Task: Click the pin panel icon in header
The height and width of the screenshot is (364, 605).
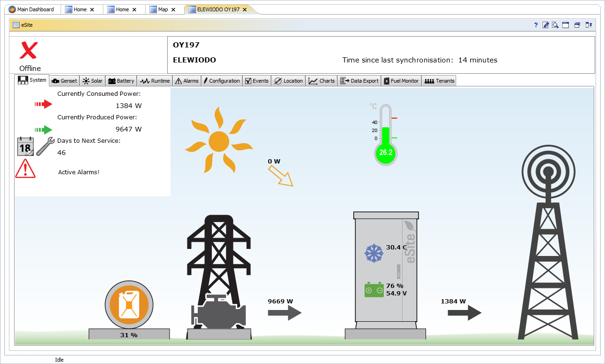Action: click(588, 25)
